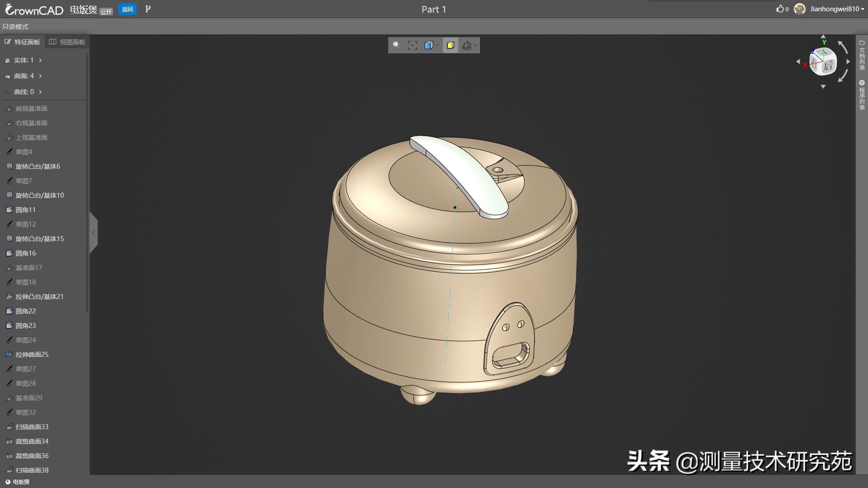Click the trim surface icon beside 裁剪曲面34
Viewport: 868px width, 488px height.
pos(9,441)
